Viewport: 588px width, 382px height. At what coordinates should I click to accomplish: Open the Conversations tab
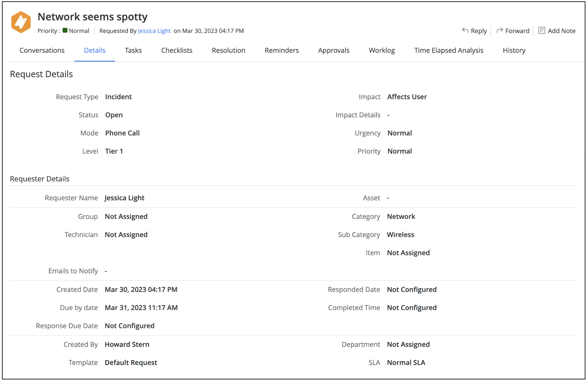(42, 50)
